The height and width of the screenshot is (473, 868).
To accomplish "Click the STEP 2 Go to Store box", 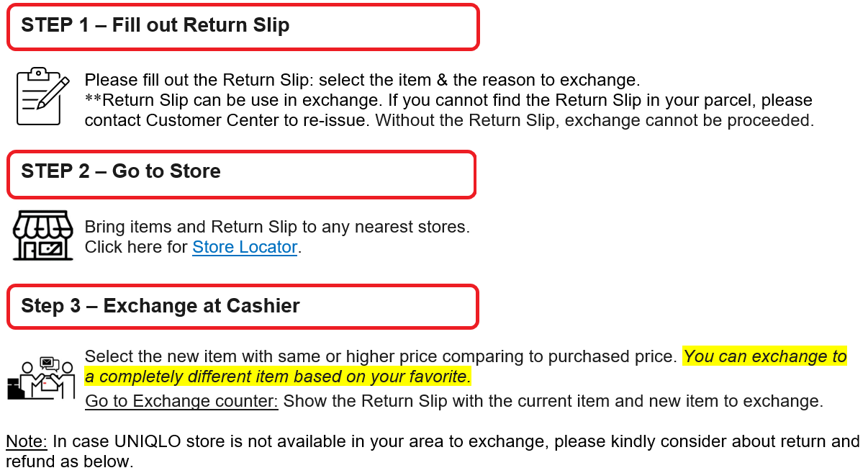I will tap(241, 174).
